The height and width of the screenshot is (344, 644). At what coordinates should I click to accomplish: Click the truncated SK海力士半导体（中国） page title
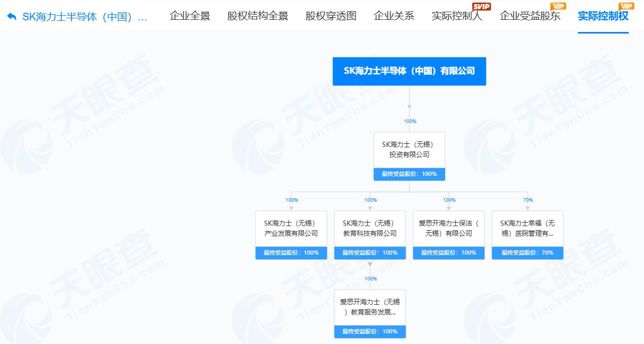tap(85, 16)
